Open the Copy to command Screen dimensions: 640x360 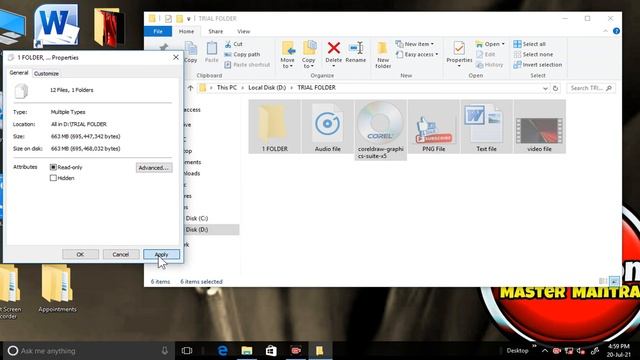click(309, 54)
